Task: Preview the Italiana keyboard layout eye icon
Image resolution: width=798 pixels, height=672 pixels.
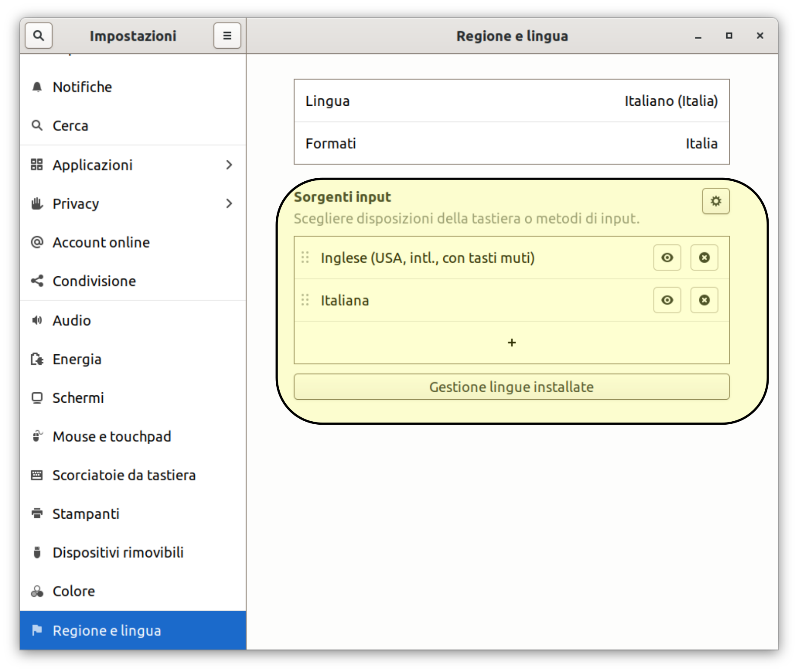Action: pyautogui.click(x=667, y=300)
